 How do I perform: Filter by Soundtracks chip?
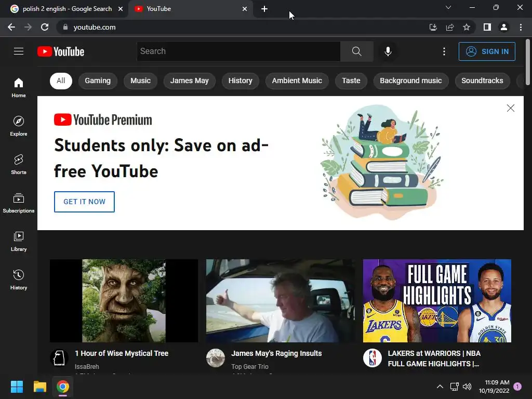[482, 81]
